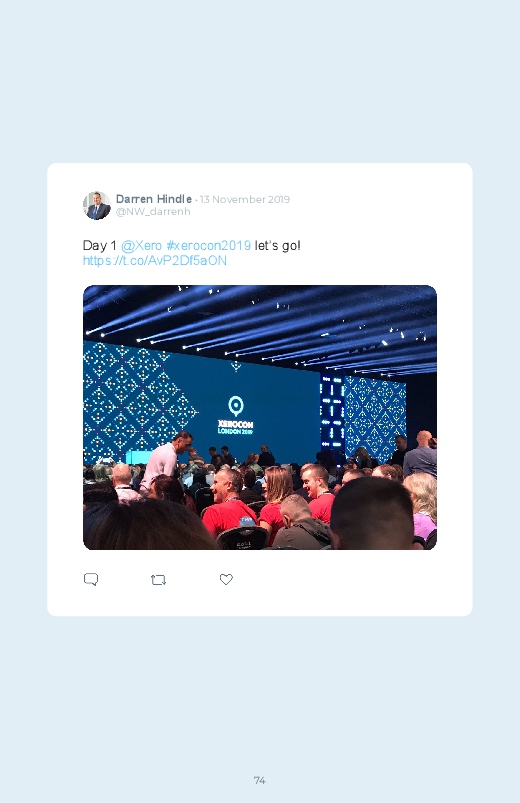Select the #xerocon2019 hashtag
This screenshot has width=520, height=803.
click(209, 245)
